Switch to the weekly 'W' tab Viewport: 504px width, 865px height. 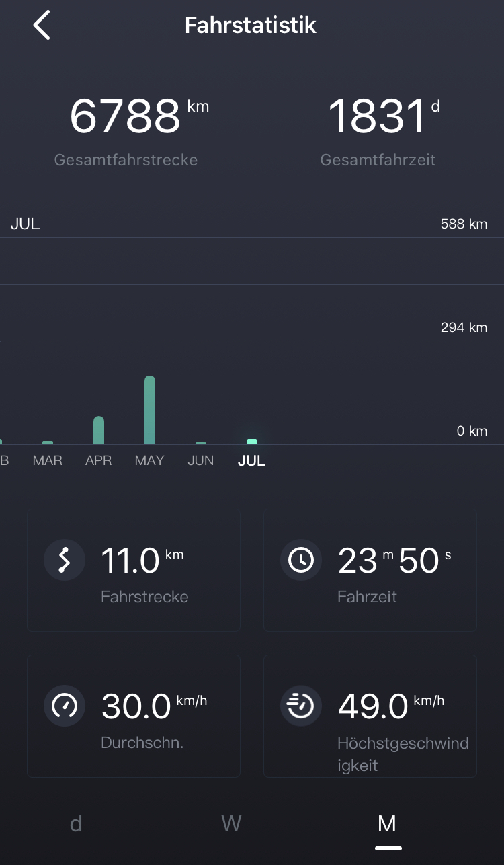(231, 823)
